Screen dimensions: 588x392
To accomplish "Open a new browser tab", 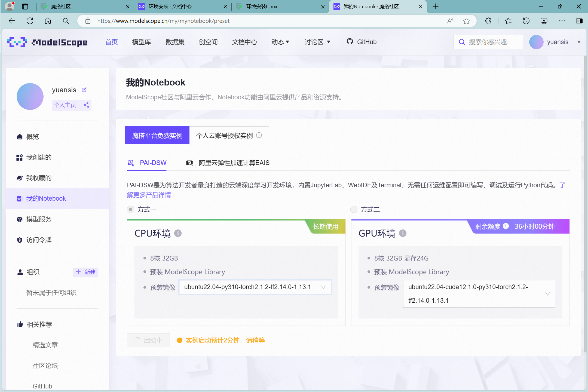I will coord(436,7).
